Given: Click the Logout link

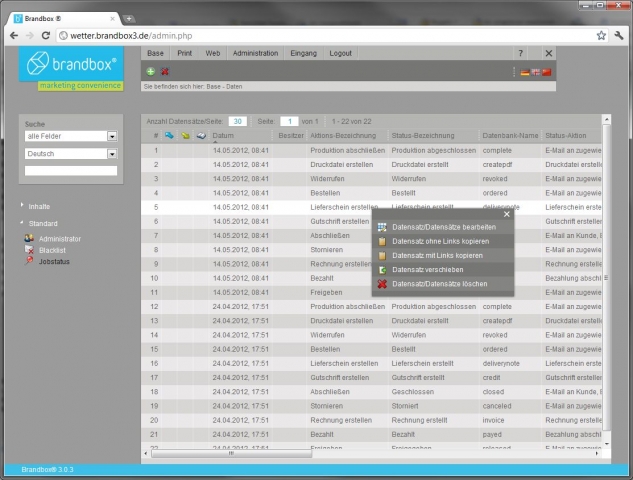Looking at the screenshot, I should 340,53.
